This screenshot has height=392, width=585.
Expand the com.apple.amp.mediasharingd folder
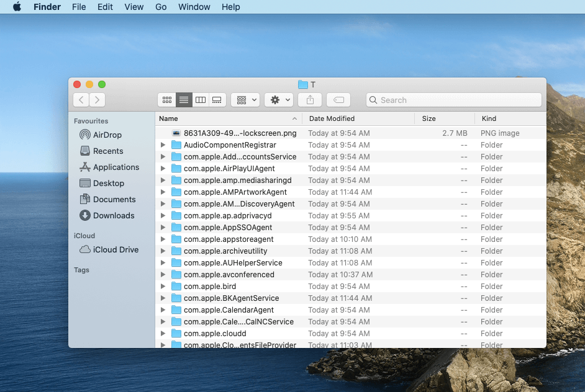point(163,180)
